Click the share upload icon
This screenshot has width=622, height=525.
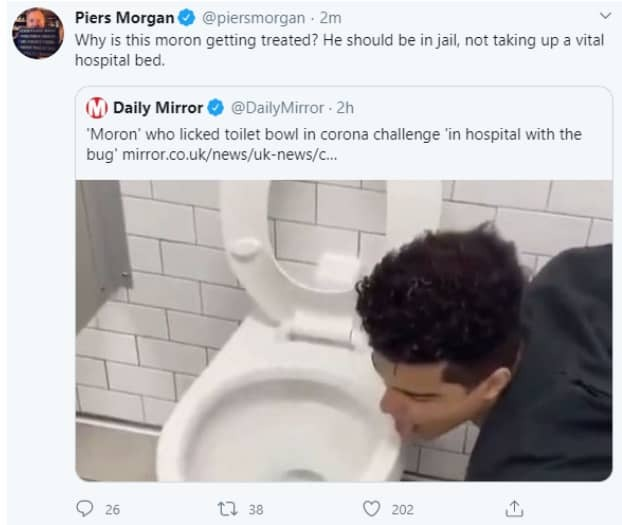pos(514,509)
